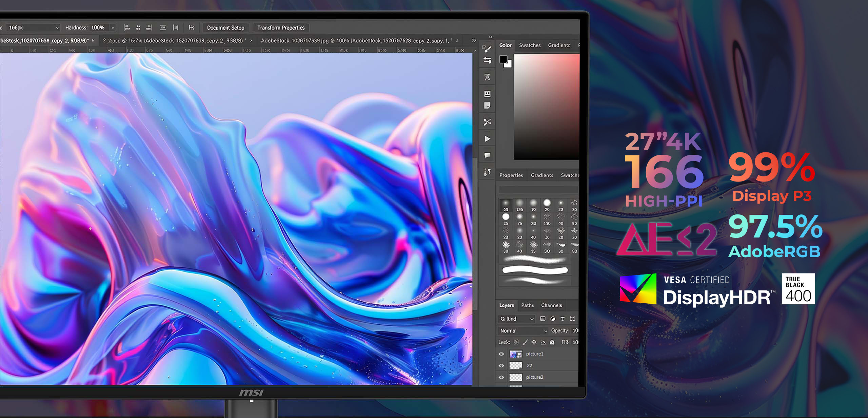Screen dimensions: 868x418
Task: Switch to the Paths tab
Action: tap(527, 305)
